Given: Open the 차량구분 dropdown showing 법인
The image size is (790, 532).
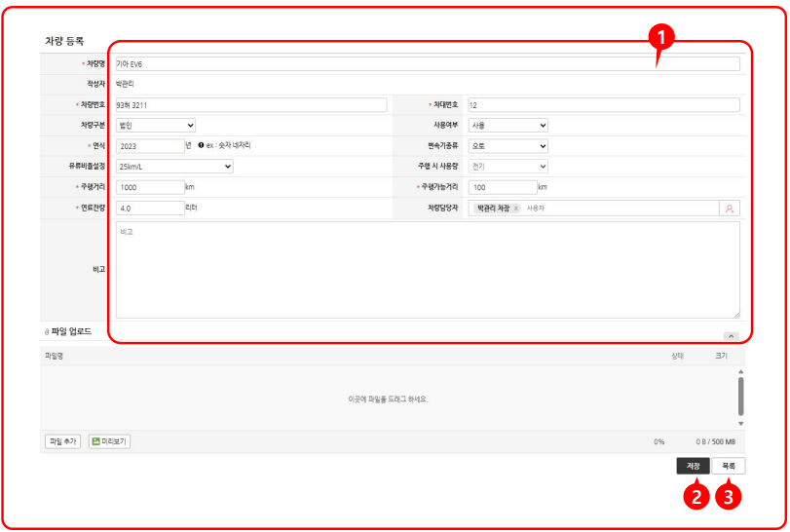Looking at the screenshot, I should coord(156,125).
